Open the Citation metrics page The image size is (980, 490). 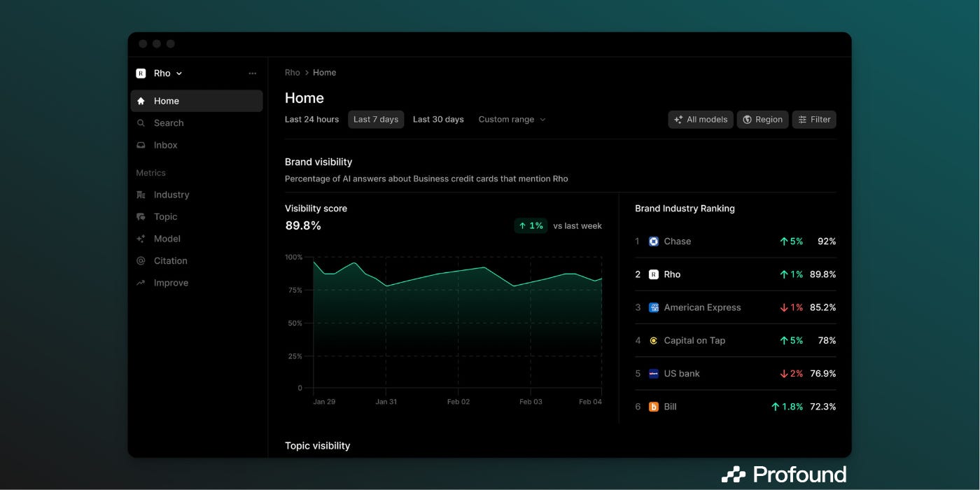point(197,260)
